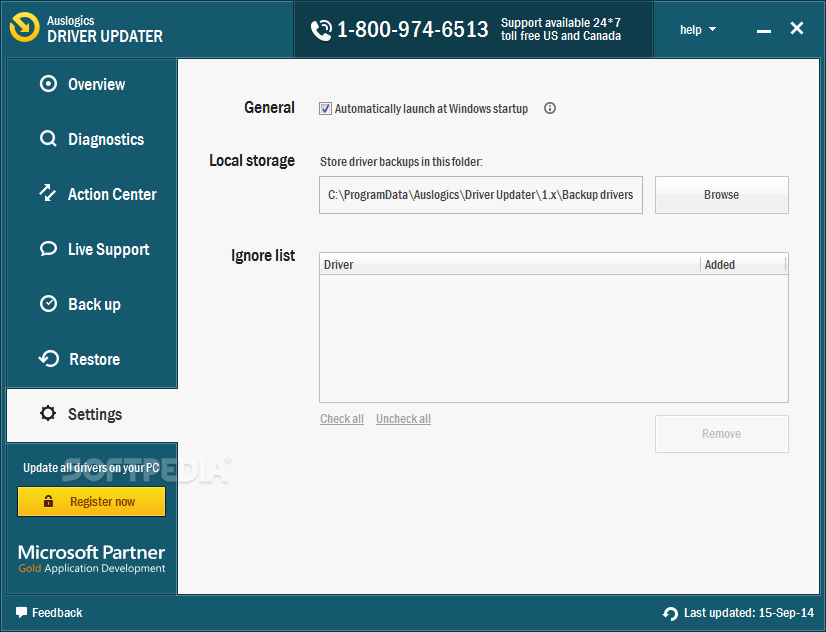Click the Last updated: 15-Sep-14 text
This screenshot has width=826, height=632.
(x=749, y=613)
